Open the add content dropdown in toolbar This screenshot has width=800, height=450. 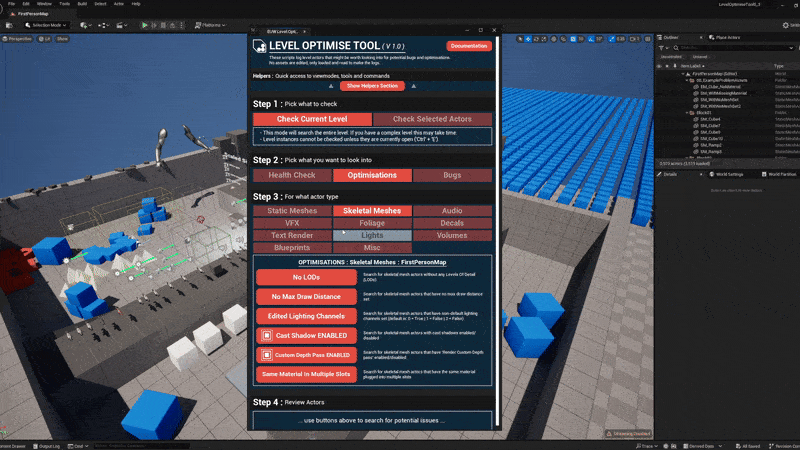coord(86,25)
